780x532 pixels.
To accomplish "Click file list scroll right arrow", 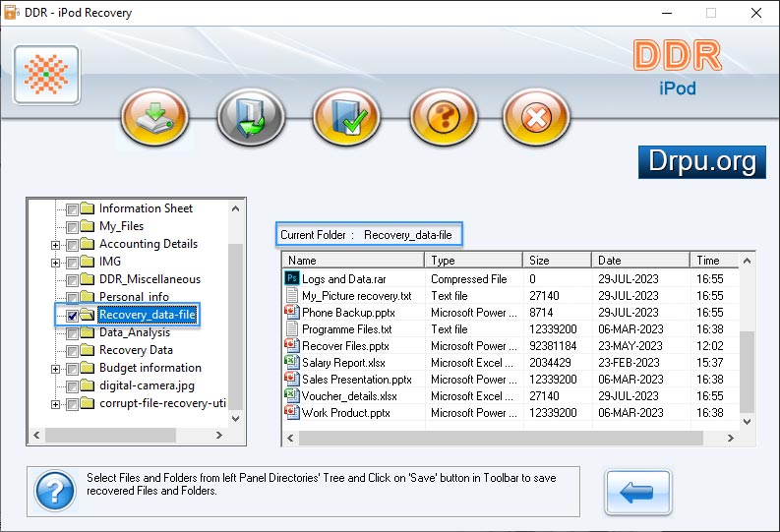I will 730,438.
